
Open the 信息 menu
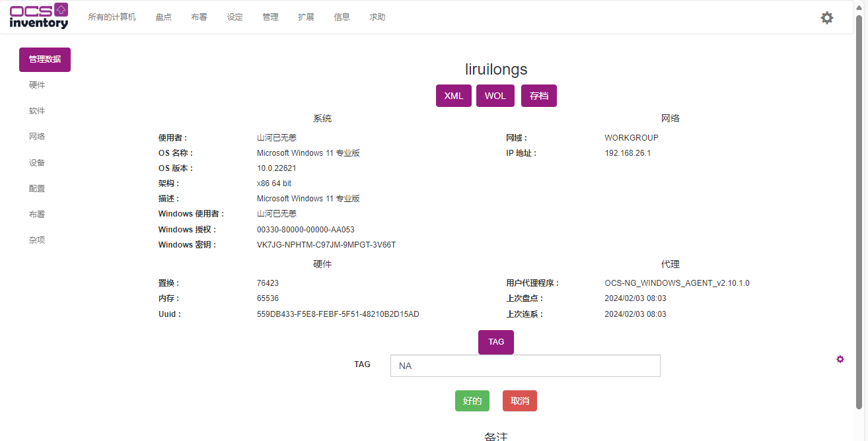pyautogui.click(x=342, y=17)
